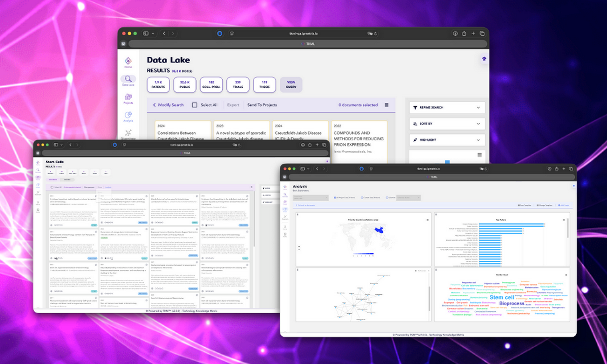The image size is (607, 364).
Task: Expand the Refine Search panel
Action: coord(447,107)
